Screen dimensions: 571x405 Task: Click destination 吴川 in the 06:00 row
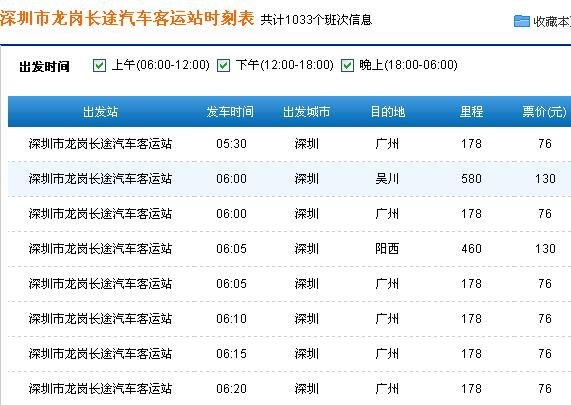387,178
